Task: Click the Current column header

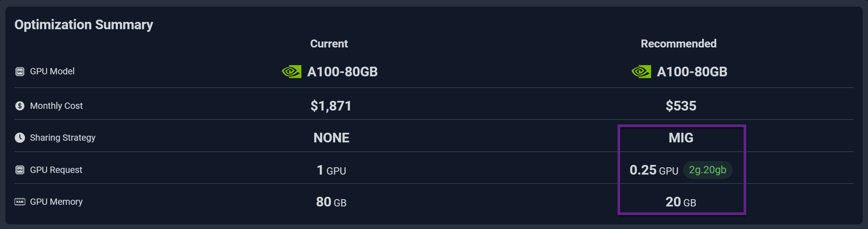Action: (329, 44)
